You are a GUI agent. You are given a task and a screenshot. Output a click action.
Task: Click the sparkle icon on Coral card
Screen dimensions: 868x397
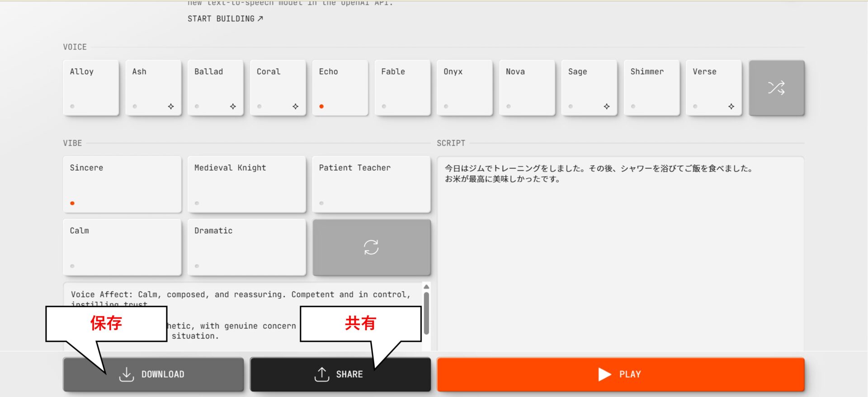coord(295,107)
